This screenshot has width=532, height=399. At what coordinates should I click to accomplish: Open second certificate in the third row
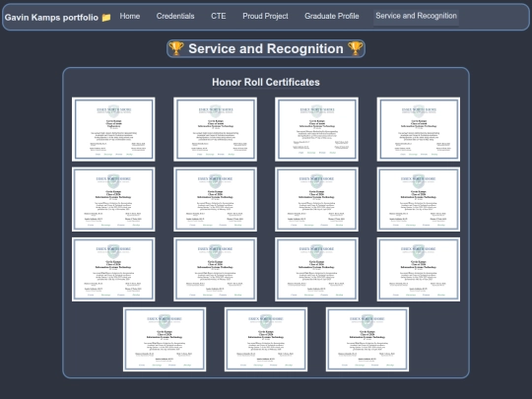tap(215, 269)
